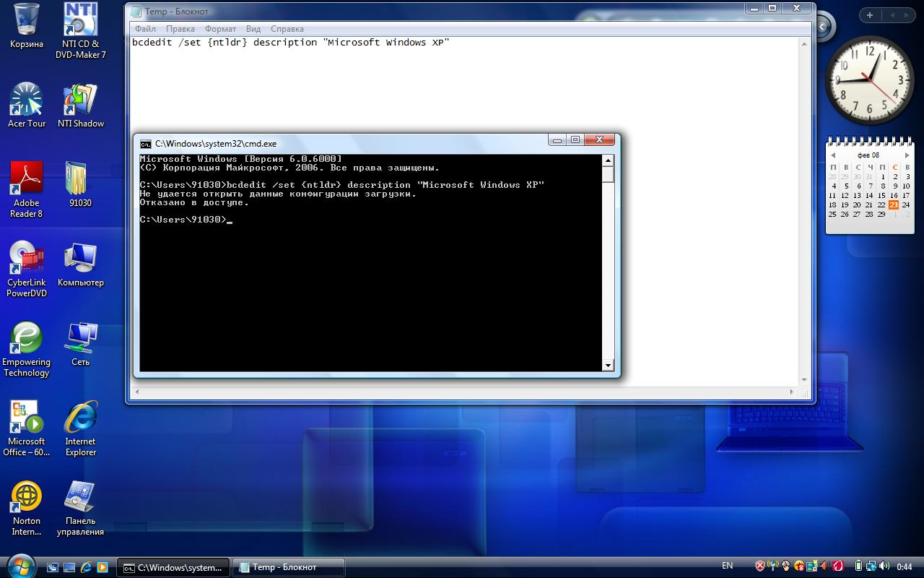Add a gadget with the sidebar plus button
Viewport: 924px width, 578px height.
click(870, 15)
